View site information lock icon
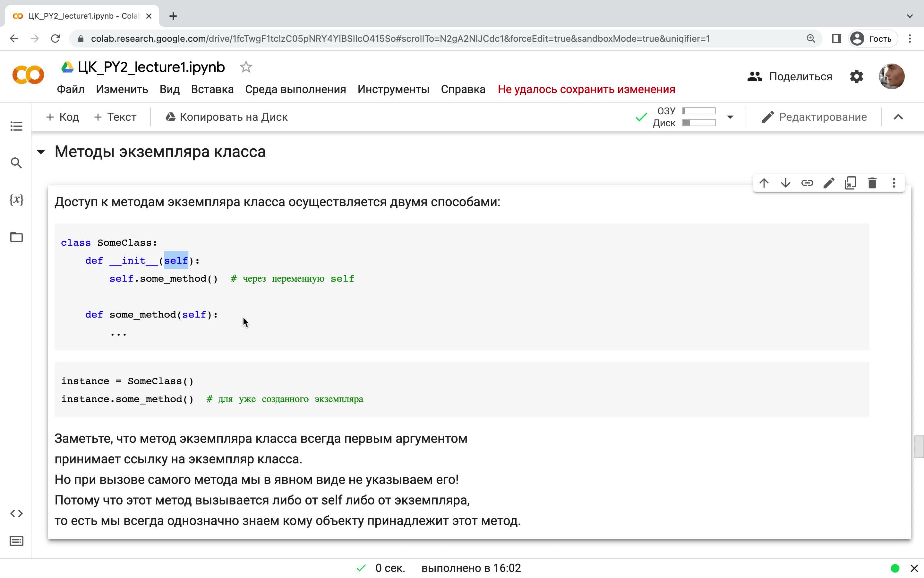 [81, 39]
